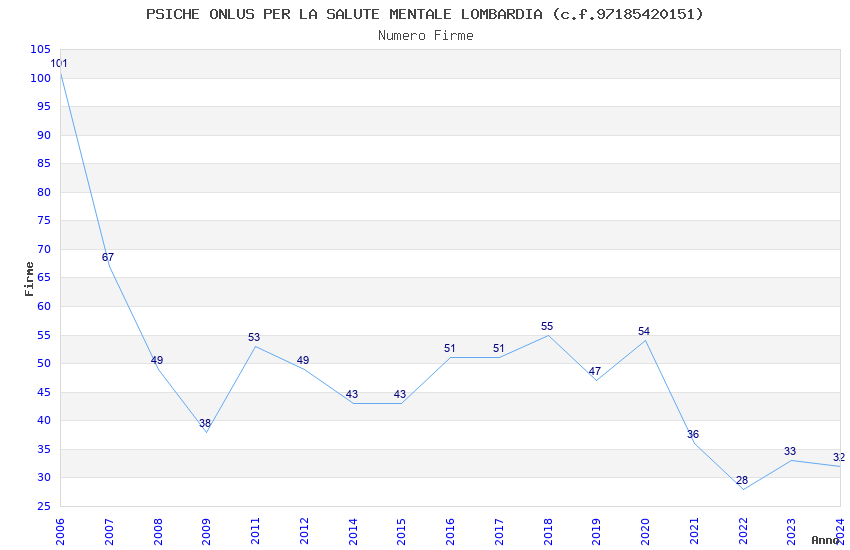850x550 pixels.
Task: Select data label 43 above year 2015
Action: (x=400, y=394)
